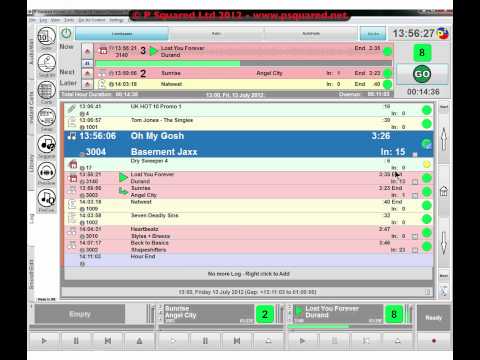Click the green progress bar under Now row
The height and width of the screenshot is (360, 480).
point(244,63)
